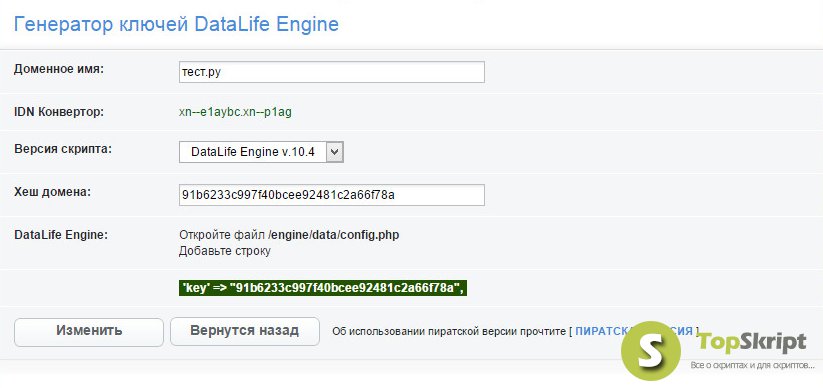The image size is (823, 388).
Task: Click the Доменное имя input field
Action: pos(331,72)
